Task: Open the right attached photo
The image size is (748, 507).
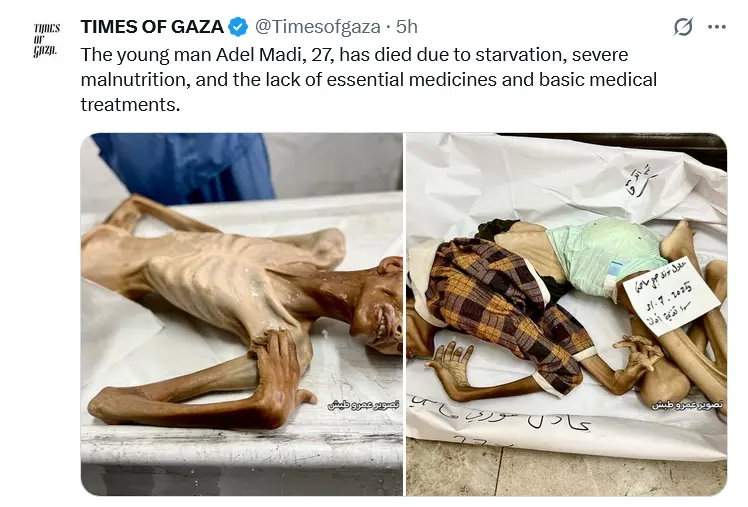Action: 566,314
